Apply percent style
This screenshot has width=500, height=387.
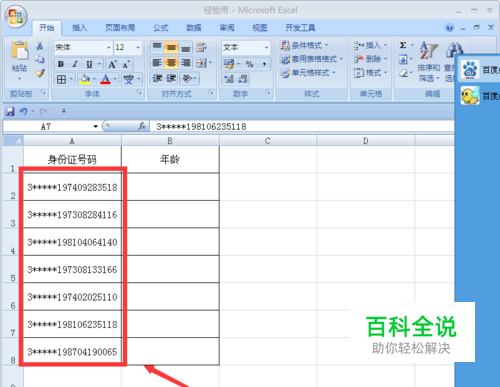249,64
